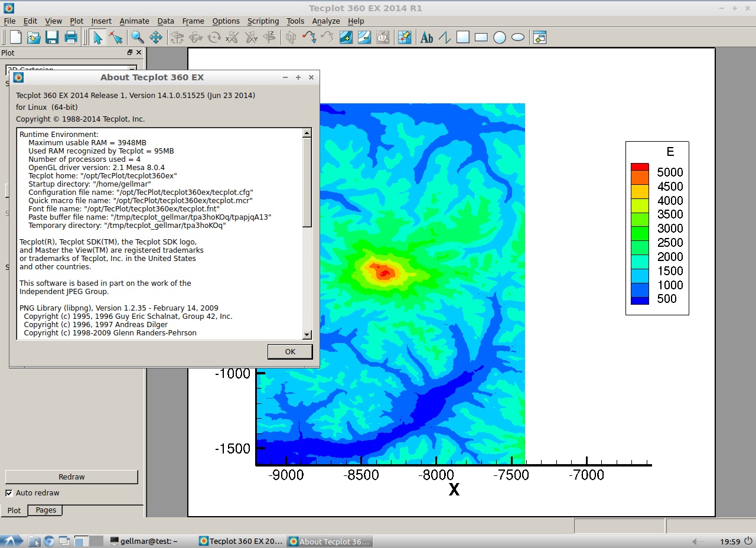Select the Zoom magnifier tool
Screen dimensions: 756x548
138,37
